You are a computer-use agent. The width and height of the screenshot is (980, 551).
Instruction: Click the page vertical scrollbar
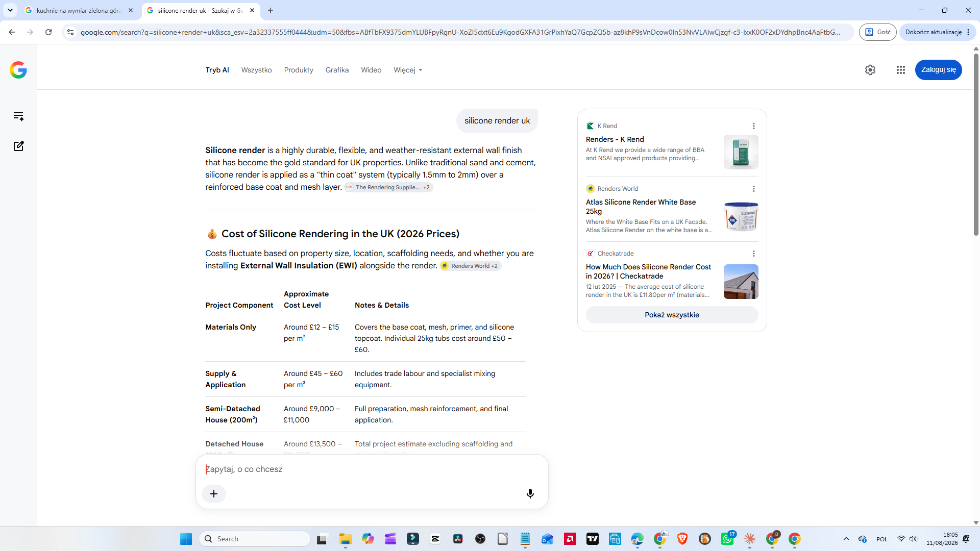pos(976,145)
